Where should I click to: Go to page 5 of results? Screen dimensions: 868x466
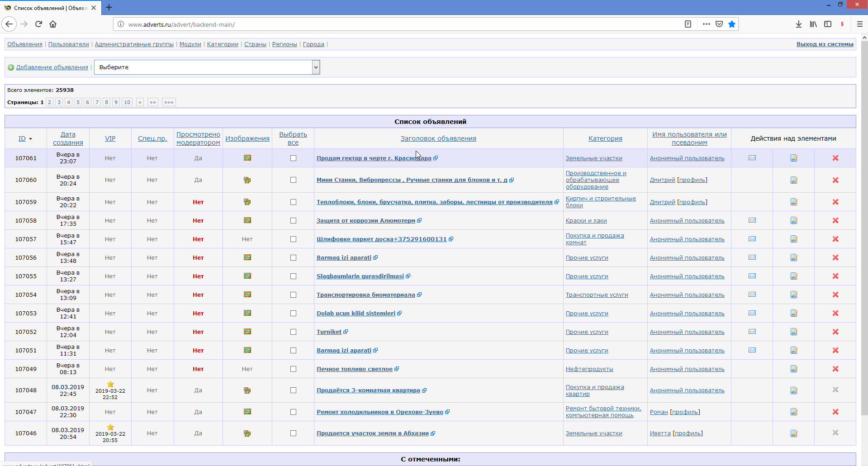coord(78,102)
